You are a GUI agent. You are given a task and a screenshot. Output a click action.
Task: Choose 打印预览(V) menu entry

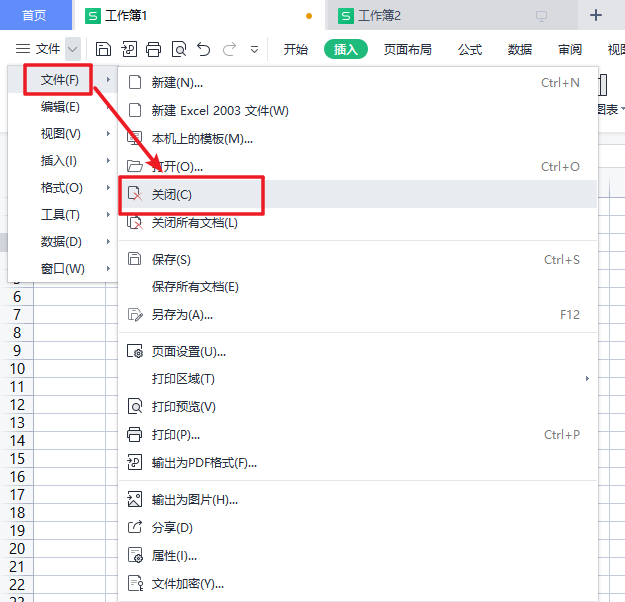click(x=358, y=407)
